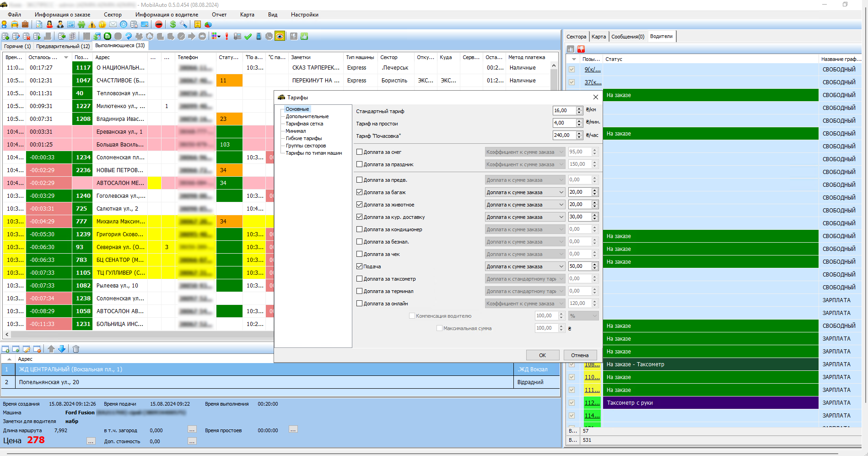
Task: Toggle the Подача checkbox
Action: pos(360,266)
